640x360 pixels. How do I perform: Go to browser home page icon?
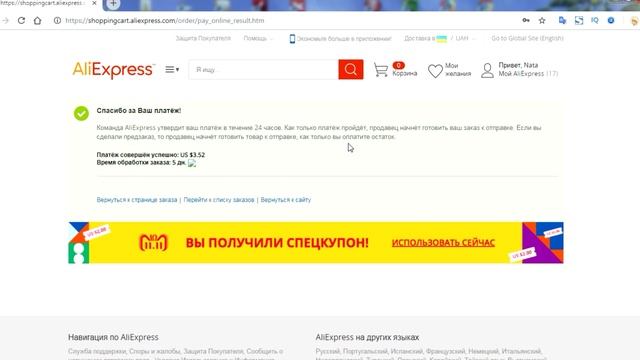(37, 20)
